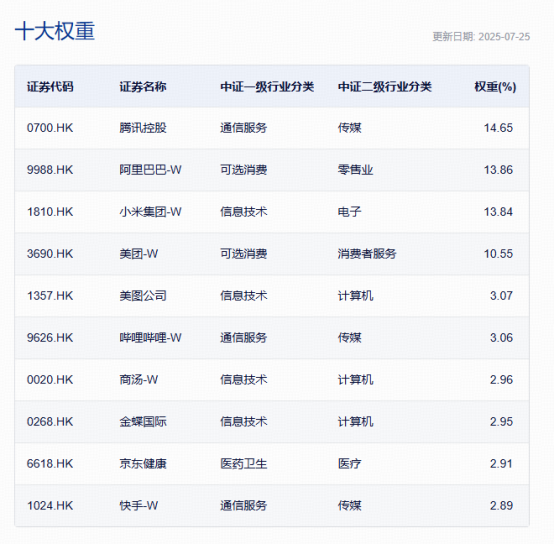Viewport: 554px width, 544px height.
Task: Open stock code 9988.HK
Action: (50, 170)
